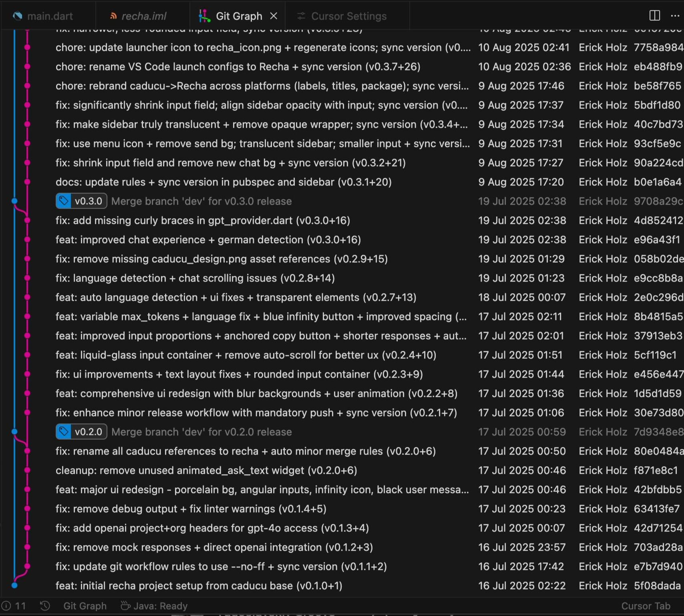Close the Git Graph tab
The height and width of the screenshot is (616, 684).
tap(274, 16)
